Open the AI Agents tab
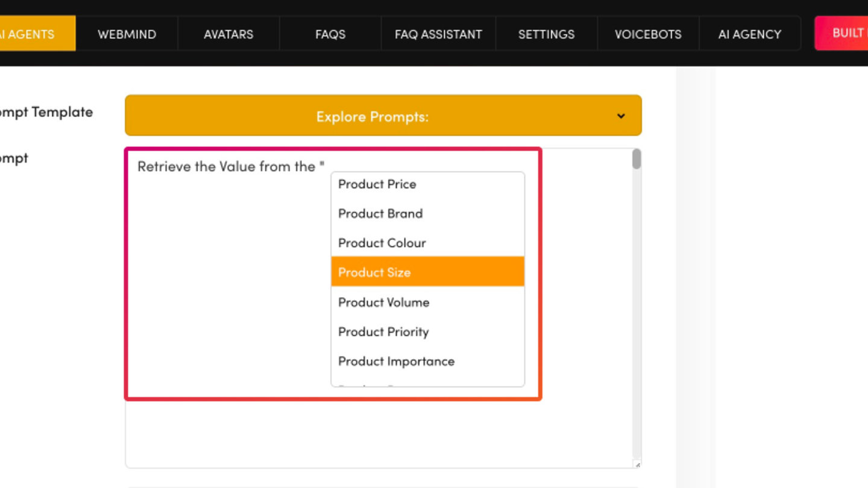Screen dimensions: 868x488 coord(33,34)
